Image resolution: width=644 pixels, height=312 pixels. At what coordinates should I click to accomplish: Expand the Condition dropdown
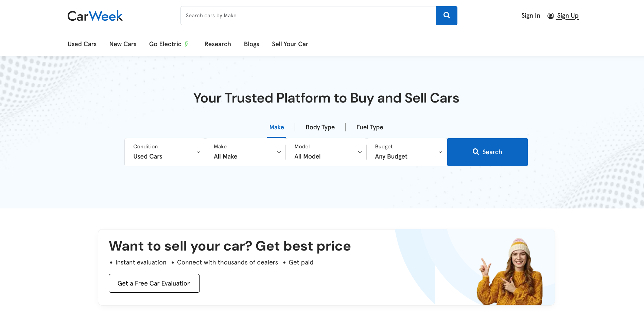(x=165, y=152)
